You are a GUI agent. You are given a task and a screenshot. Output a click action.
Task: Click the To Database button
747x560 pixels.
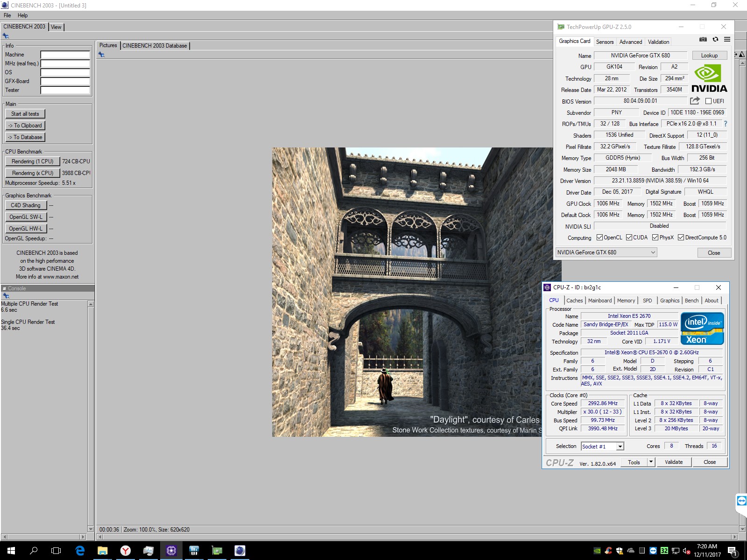(25, 137)
